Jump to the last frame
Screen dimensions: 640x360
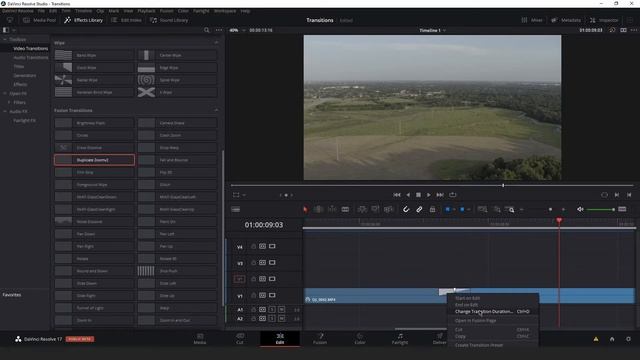point(440,195)
